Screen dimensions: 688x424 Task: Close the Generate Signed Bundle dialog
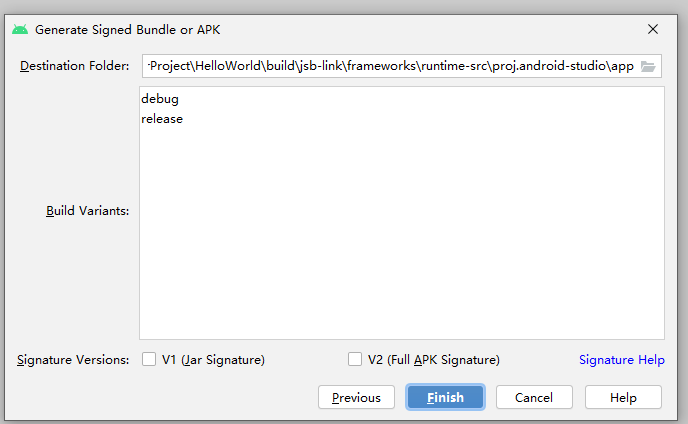coord(653,29)
